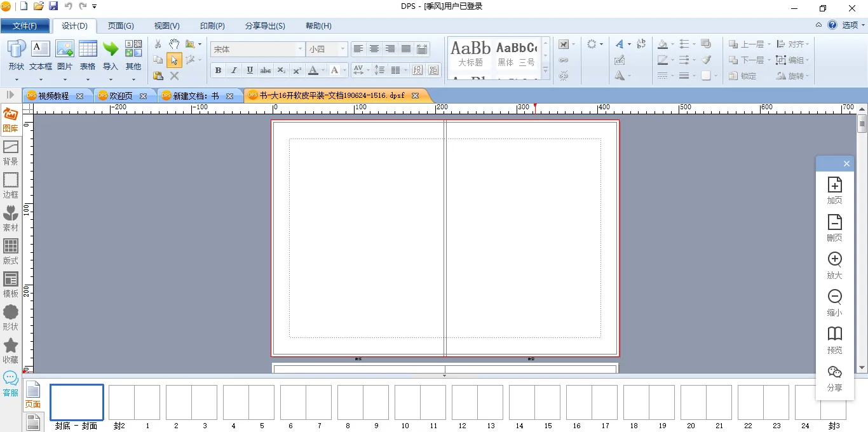Open the 页面(G) ribbon tab
The height and width of the screenshot is (432, 868).
pos(121,25)
